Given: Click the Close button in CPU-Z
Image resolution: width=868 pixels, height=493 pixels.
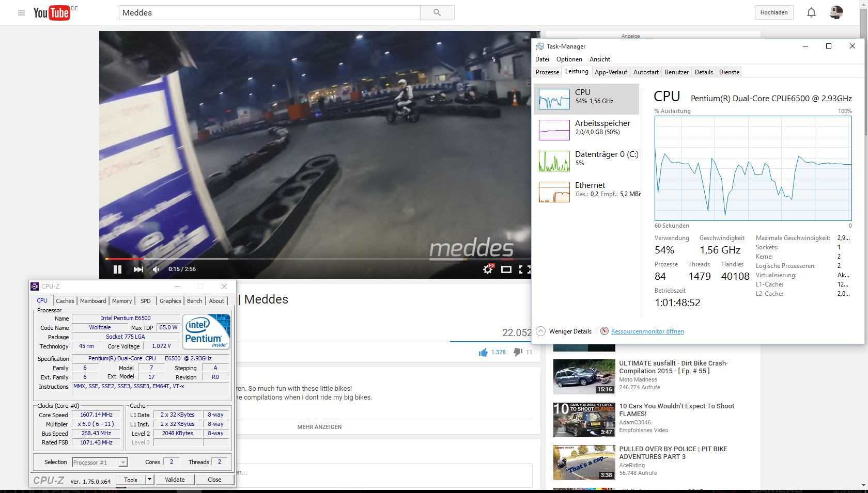Looking at the screenshot, I should pos(214,480).
